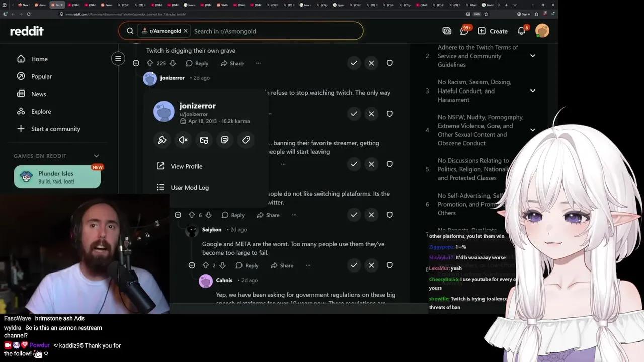
Task: Downvote the comment with 225 points
Action: 173,63
